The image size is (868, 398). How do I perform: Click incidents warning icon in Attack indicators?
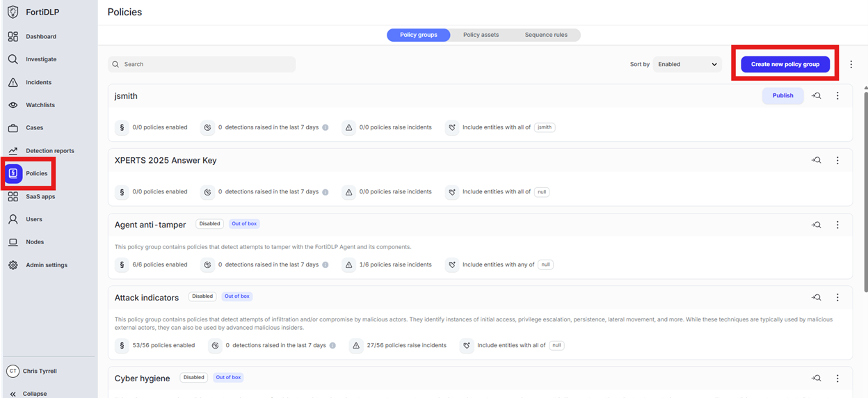356,345
